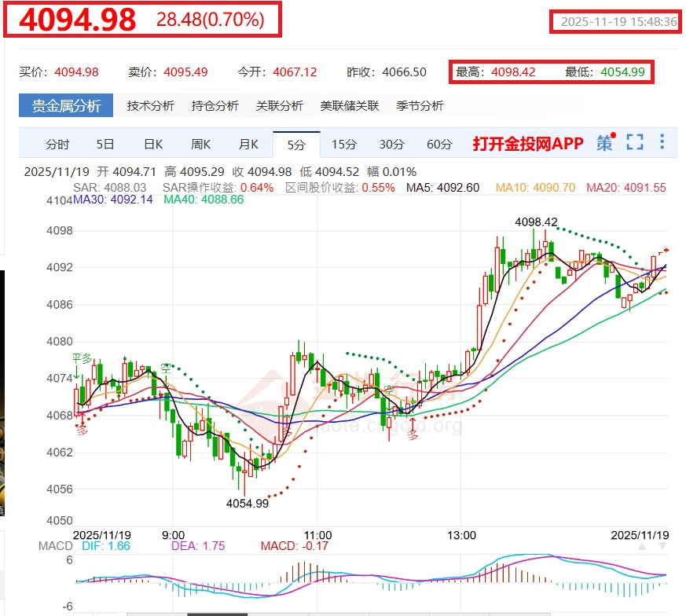
Task: Open the strategy (策) tool icon
Action: click(604, 144)
